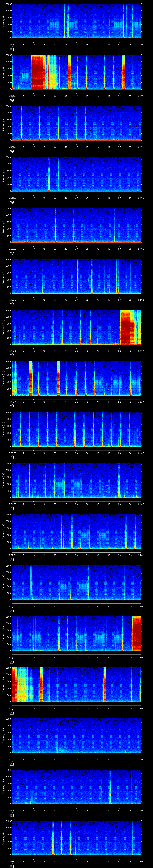The height and width of the screenshot is (868, 153).
Task: Click the 19:38:00 start time label
Action: pos(12,861)
